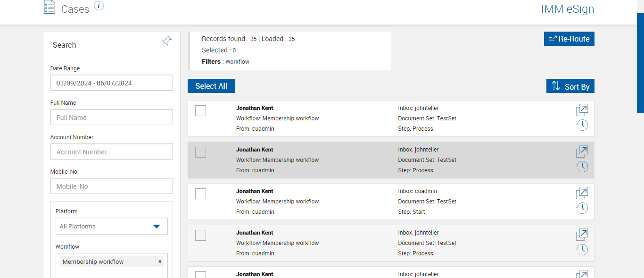View history clock for cuadmin inbox case
The height and width of the screenshot is (278, 644).
click(x=582, y=208)
